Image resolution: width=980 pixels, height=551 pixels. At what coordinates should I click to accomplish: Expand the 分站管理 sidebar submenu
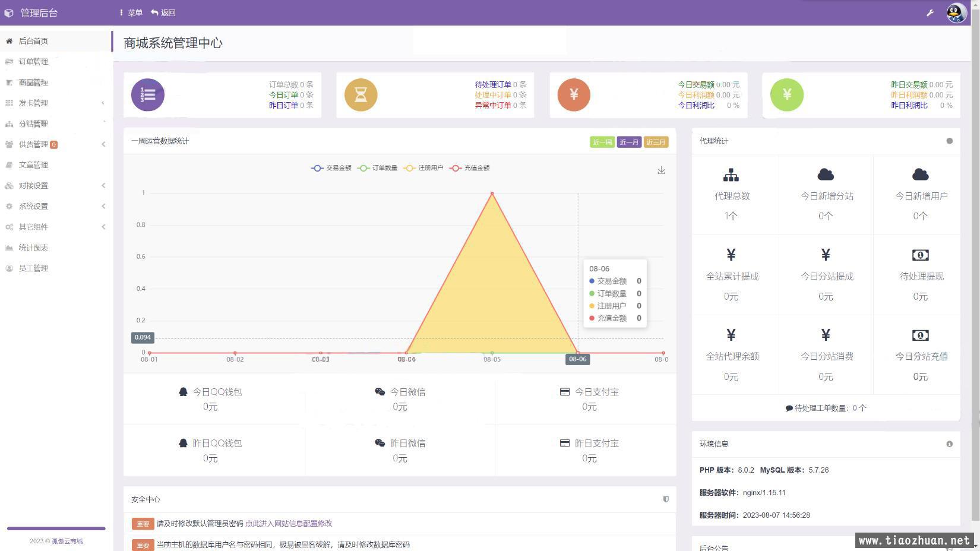pyautogui.click(x=56, y=123)
